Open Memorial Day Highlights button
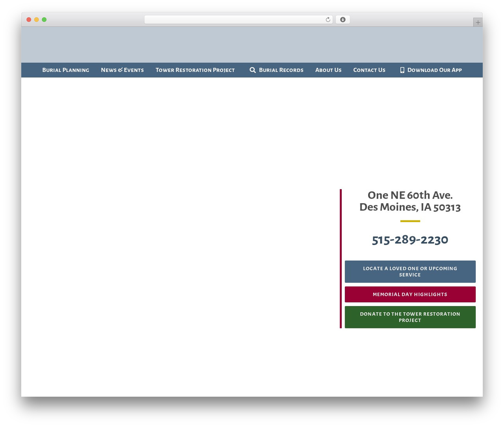504x427 pixels. (410, 294)
